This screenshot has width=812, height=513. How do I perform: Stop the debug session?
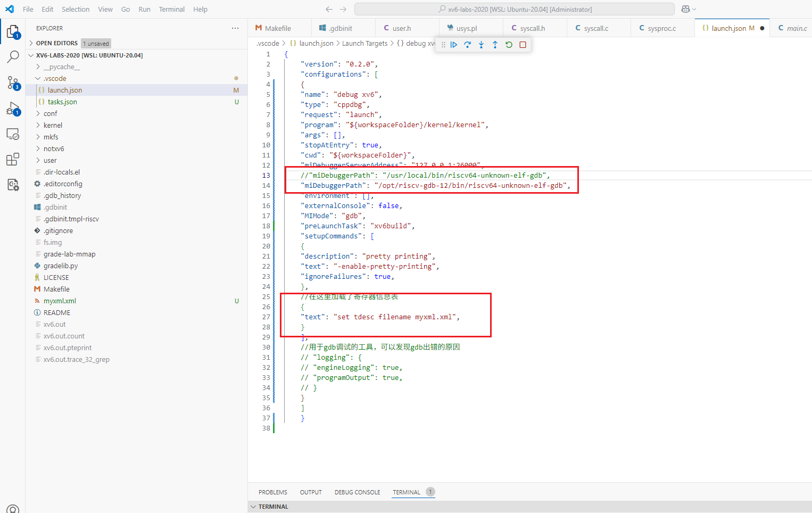click(x=523, y=45)
